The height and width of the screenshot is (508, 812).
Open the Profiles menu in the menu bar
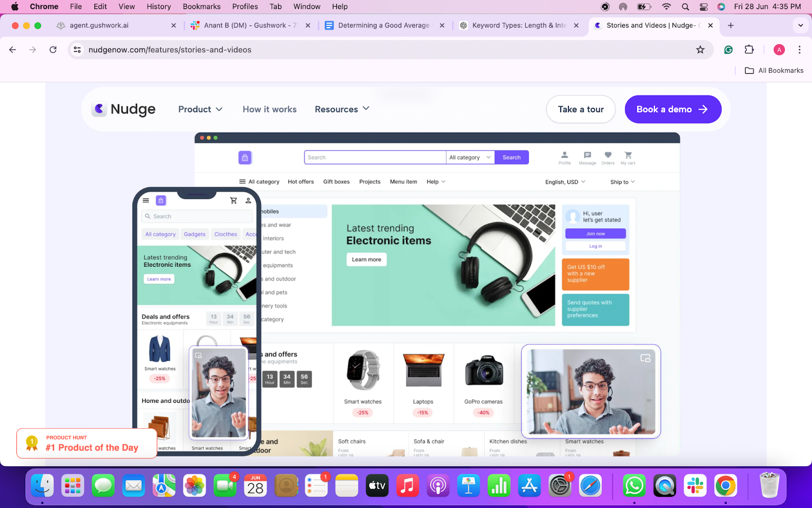click(x=245, y=7)
